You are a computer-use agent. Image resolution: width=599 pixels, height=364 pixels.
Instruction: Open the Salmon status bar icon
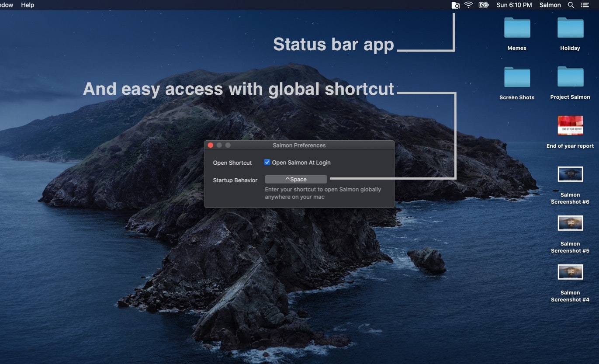tap(455, 5)
